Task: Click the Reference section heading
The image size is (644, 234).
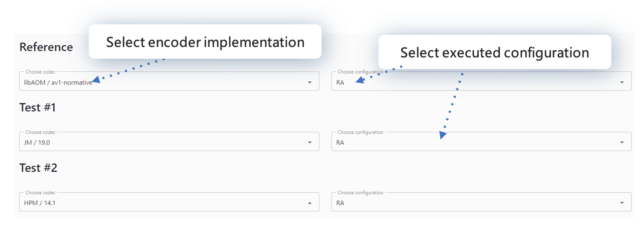Action: point(46,47)
